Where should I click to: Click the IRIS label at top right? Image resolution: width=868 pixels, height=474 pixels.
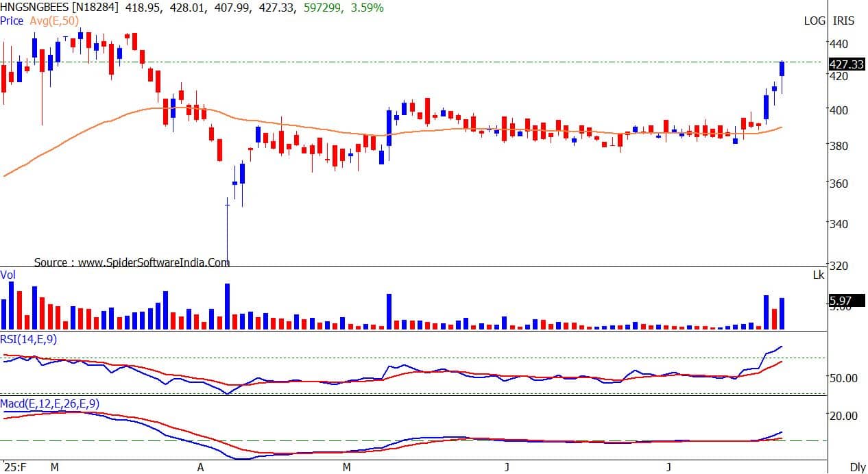[x=843, y=21]
